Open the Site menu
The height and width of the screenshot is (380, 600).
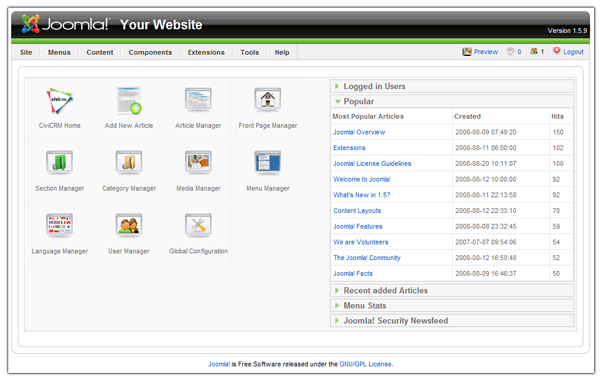(x=26, y=52)
